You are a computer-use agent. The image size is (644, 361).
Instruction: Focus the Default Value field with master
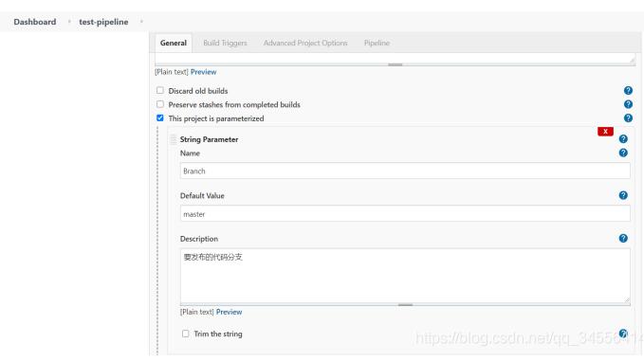405,214
